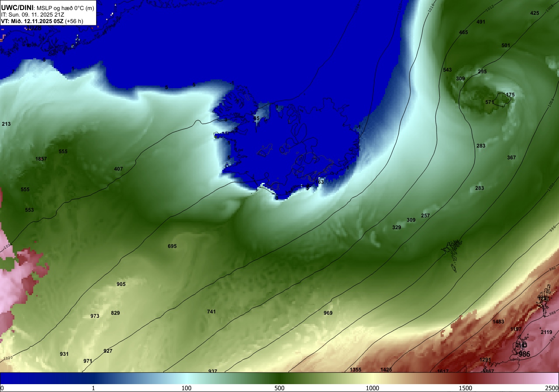Screen dimensions: 559x392
Task: Click the 0 label on the colour scale
Action: (2, 388)
